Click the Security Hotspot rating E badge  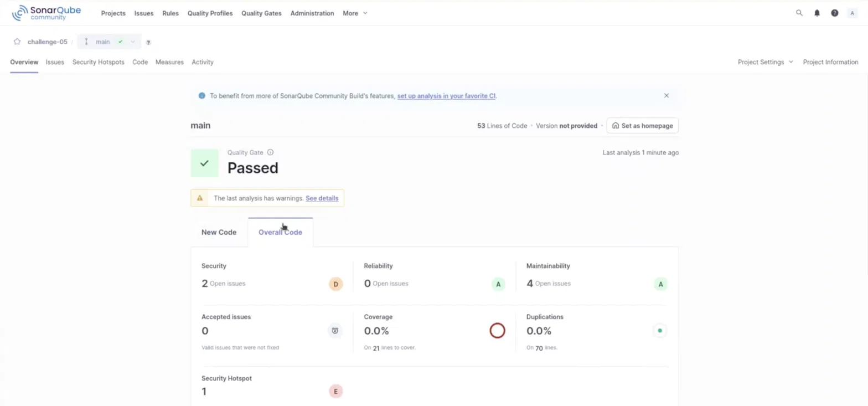click(x=335, y=391)
